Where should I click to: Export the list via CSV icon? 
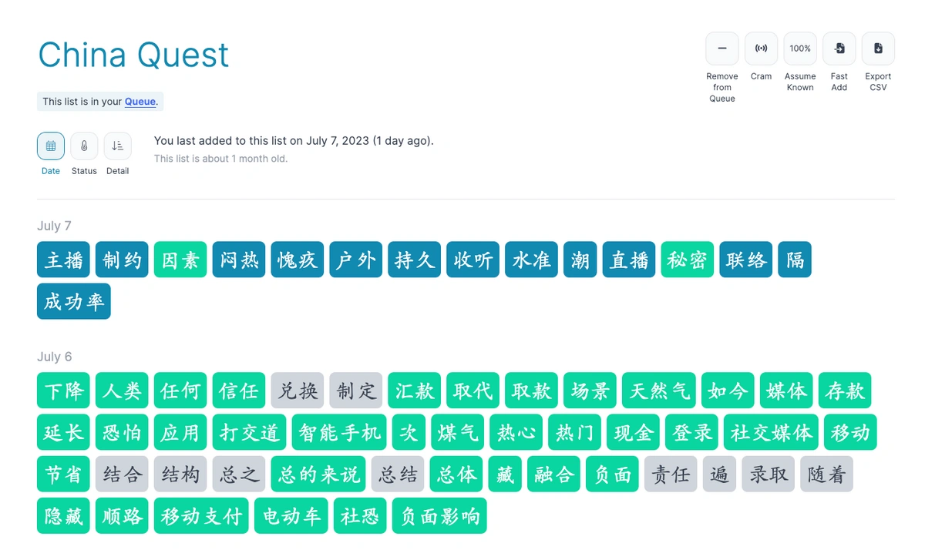(878, 49)
